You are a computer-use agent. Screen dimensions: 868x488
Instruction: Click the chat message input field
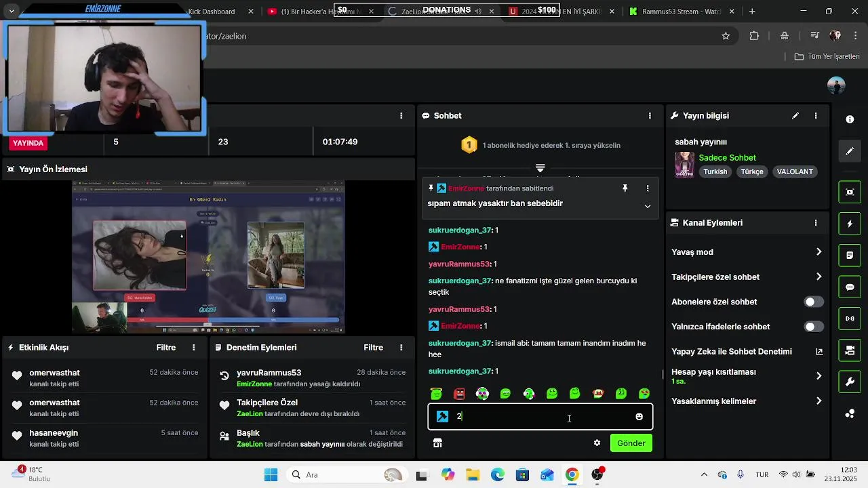click(540, 417)
